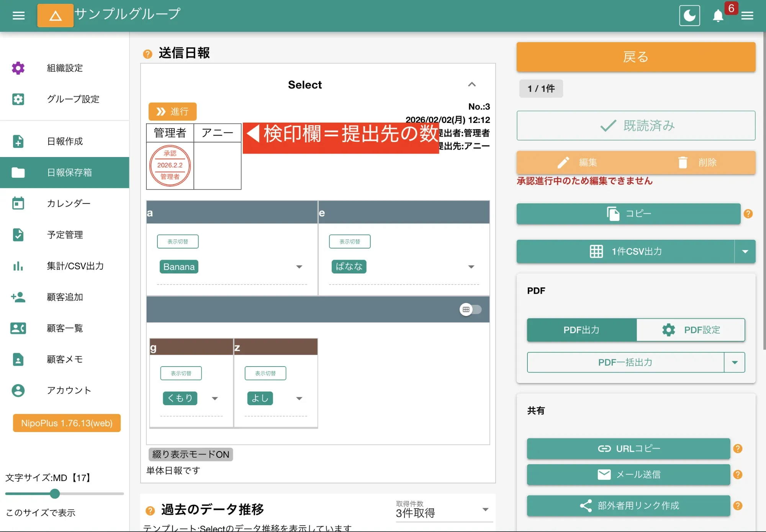Viewport: 766px width, 532px height.
Task: Switch to the PDF設定 tab
Action: point(691,330)
